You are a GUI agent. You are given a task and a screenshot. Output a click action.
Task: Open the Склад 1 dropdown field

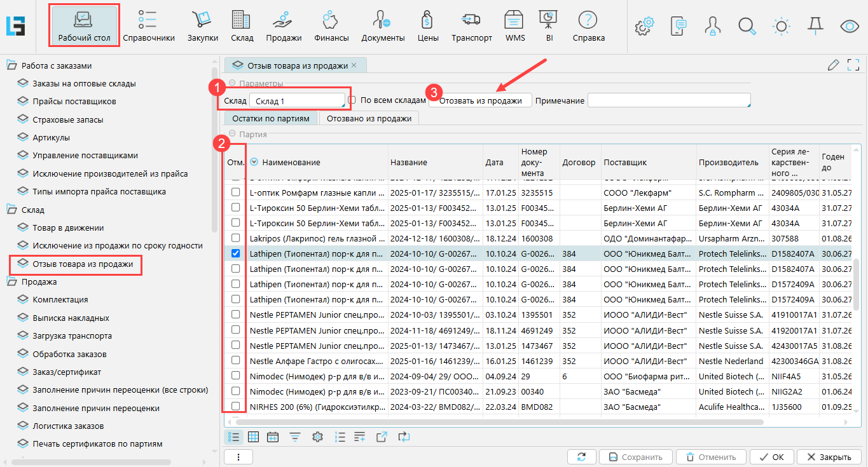297,101
